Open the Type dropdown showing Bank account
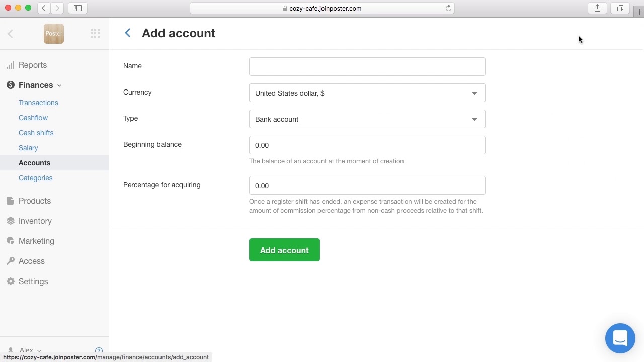 click(367, 119)
